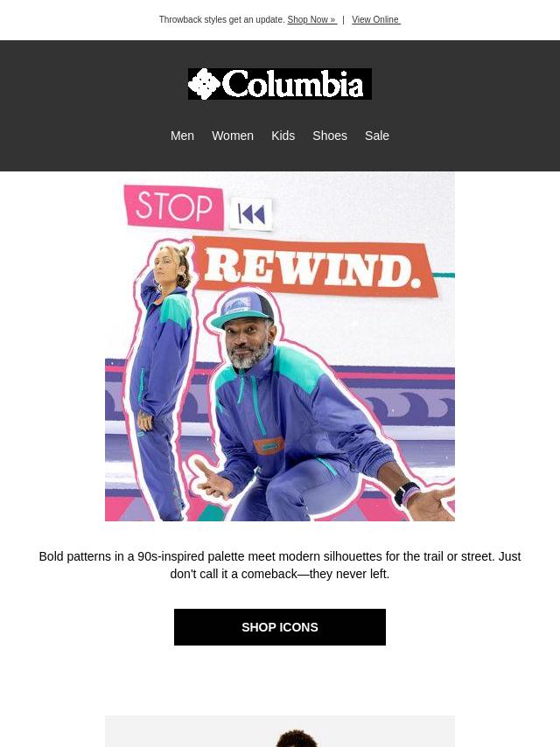560x747 pixels.
Task: Click the man's black wristwatch
Action: [405, 493]
